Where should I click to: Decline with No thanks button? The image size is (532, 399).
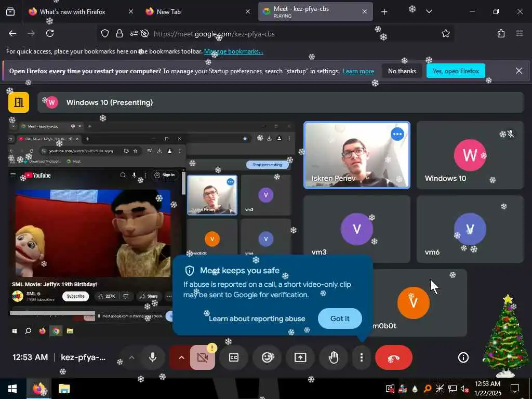tap(402, 71)
